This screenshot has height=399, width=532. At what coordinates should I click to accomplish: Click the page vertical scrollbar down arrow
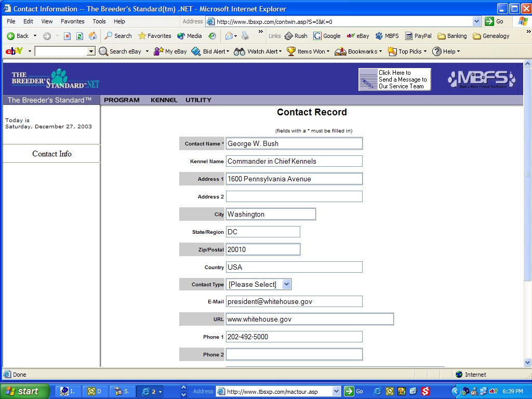coord(527,362)
